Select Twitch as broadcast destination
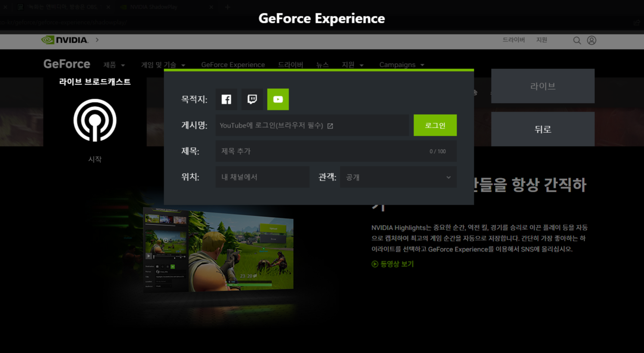Viewport: 644px width, 353px height. 252,99
